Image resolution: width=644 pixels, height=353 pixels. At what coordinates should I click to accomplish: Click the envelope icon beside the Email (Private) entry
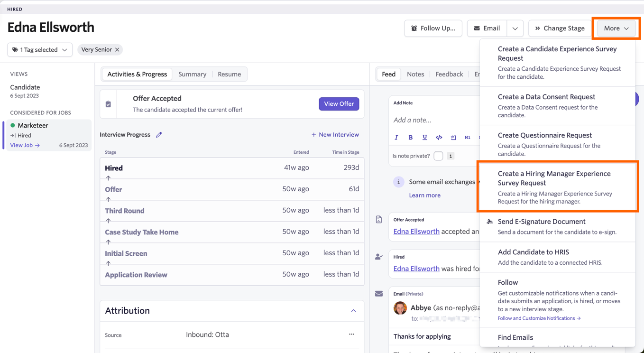(x=379, y=294)
